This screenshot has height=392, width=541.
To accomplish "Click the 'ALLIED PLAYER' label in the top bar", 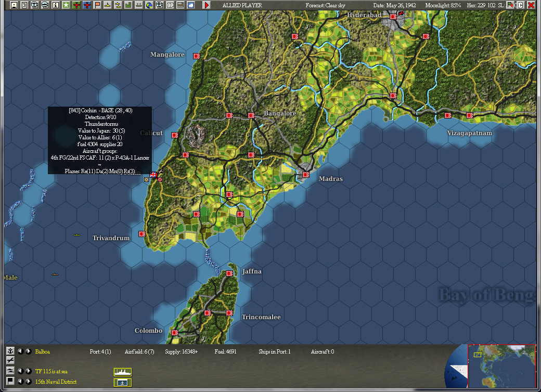I will 242,5.
